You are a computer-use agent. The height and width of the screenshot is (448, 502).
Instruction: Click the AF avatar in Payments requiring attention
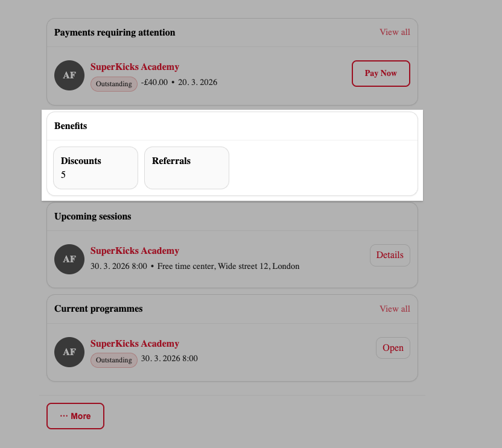click(x=69, y=75)
